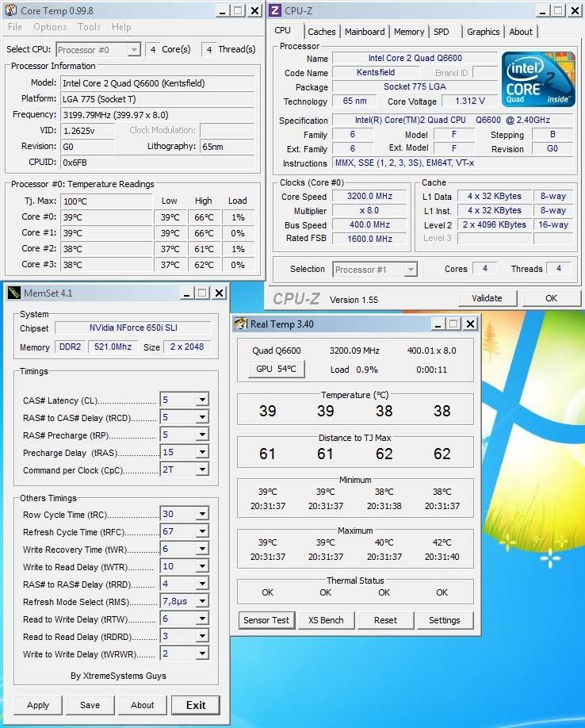Screen dimensions: 585x728
Task: Expand the Refresh Cycle Time (tRFC) dropdown
Action: point(202,531)
